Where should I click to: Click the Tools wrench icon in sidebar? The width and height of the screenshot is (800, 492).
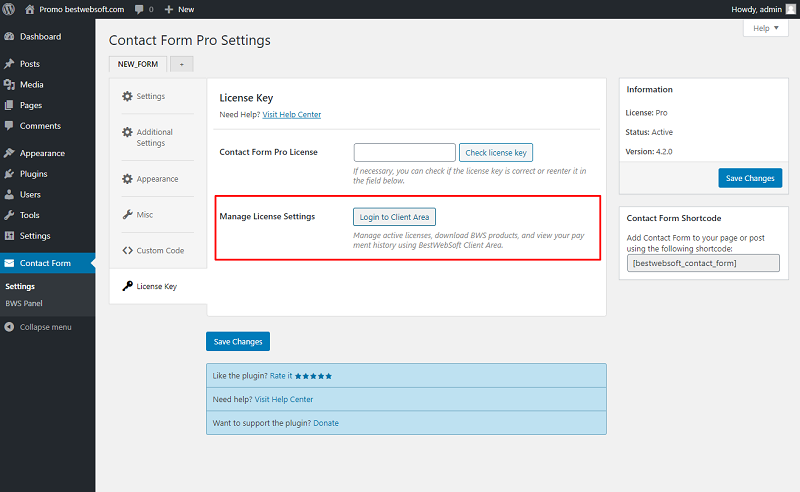9,215
